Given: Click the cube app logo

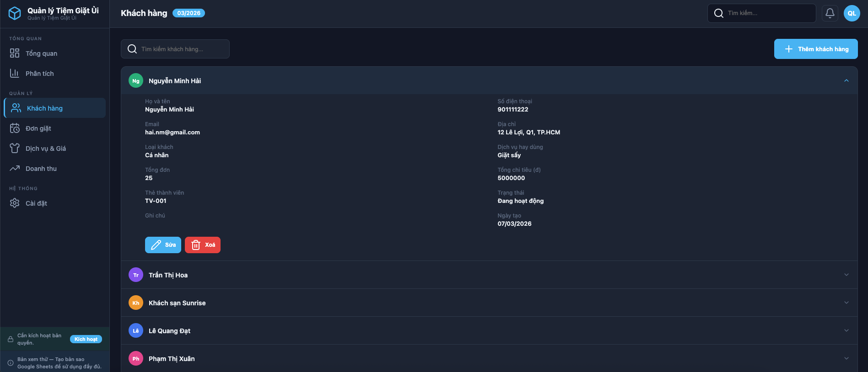Looking at the screenshot, I should pyautogui.click(x=15, y=13).
